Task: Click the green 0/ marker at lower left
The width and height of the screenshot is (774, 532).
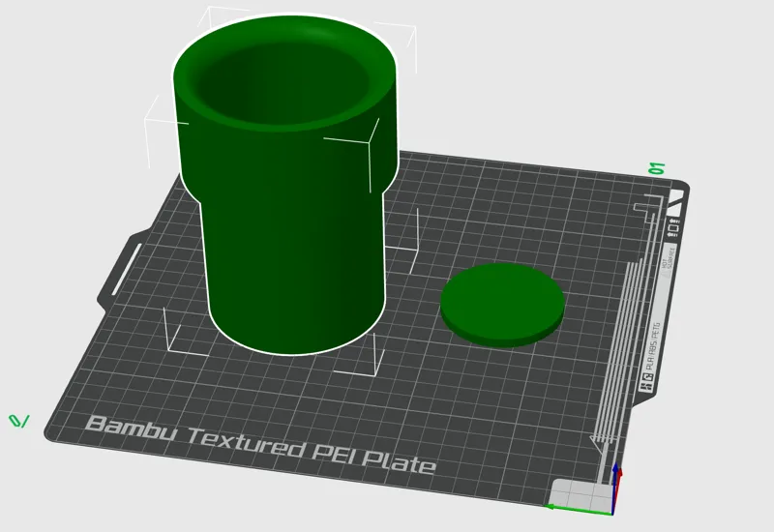Action: [18, 421]
